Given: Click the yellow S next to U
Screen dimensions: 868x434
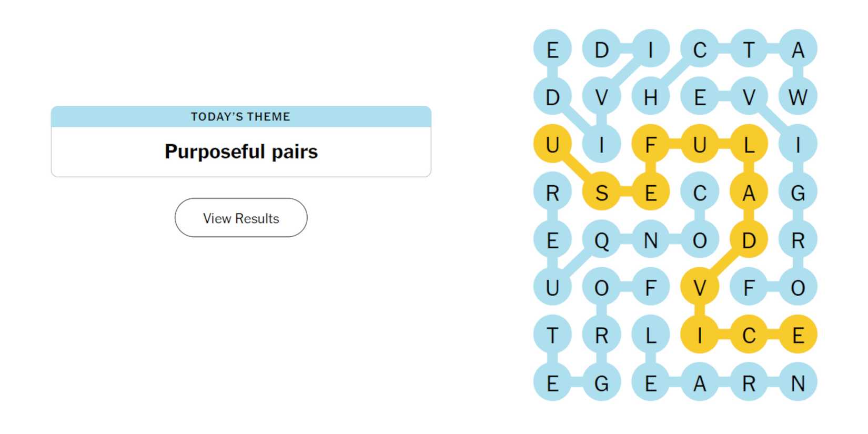Looking at the screenshot, I should click(601, 192).
